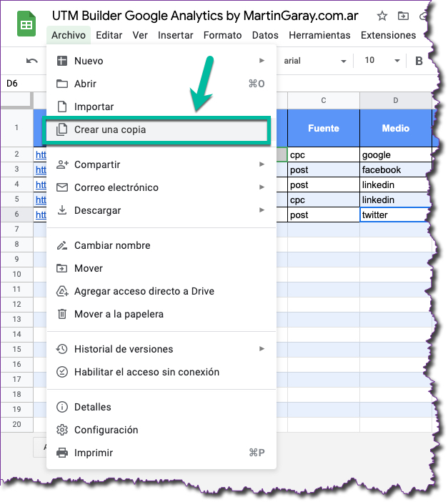448x502 pixels.
Task: Expand the Historial de versiones submenu arrow
Action: coord(262,349)
